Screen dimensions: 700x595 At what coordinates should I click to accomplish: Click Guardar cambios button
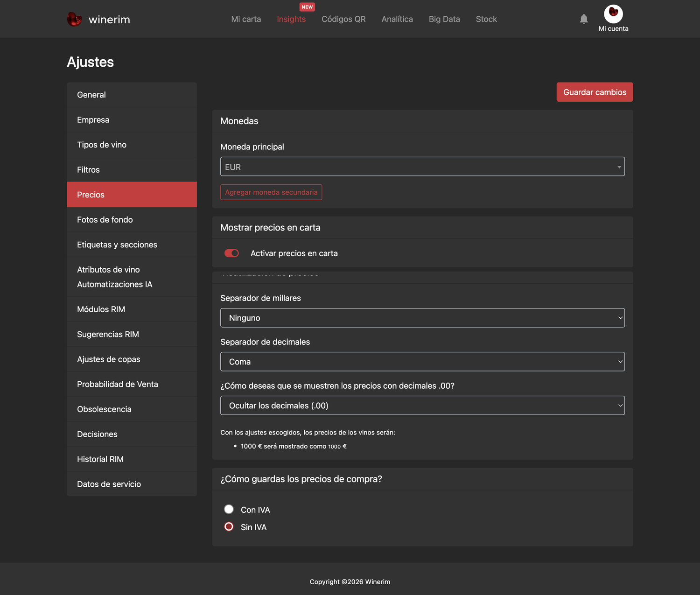(x=595, y=92)
